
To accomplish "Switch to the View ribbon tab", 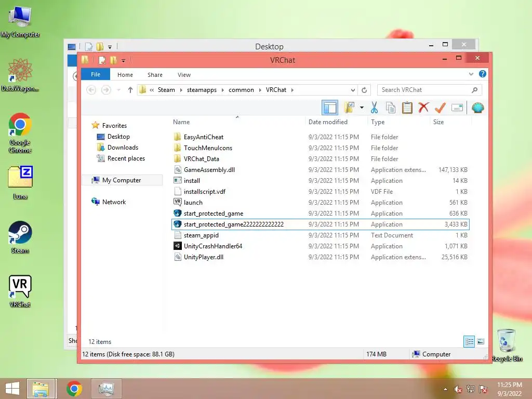I will [x=184, y=75].
